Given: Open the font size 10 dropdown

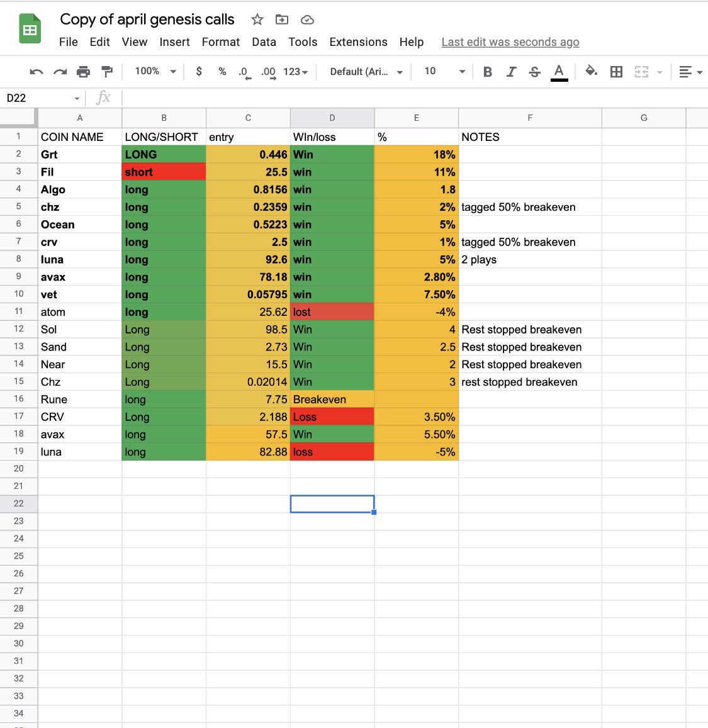Looking at the screenshot, I should 444,72.
